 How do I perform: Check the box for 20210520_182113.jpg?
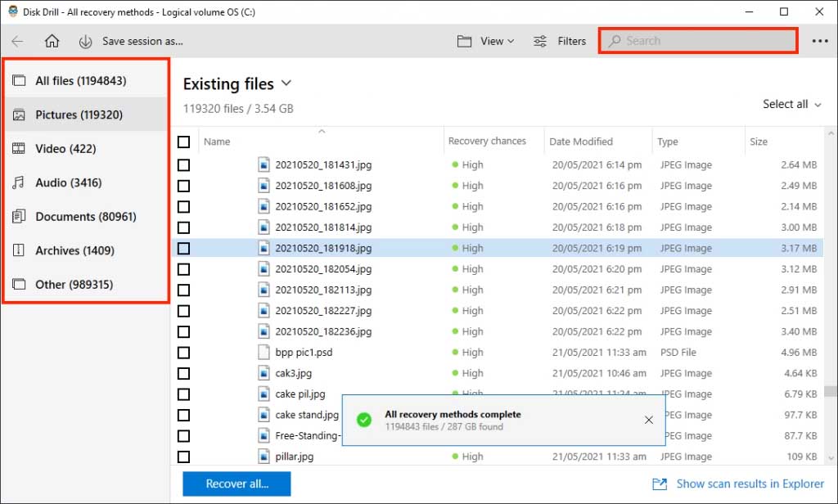pos(183,290)
